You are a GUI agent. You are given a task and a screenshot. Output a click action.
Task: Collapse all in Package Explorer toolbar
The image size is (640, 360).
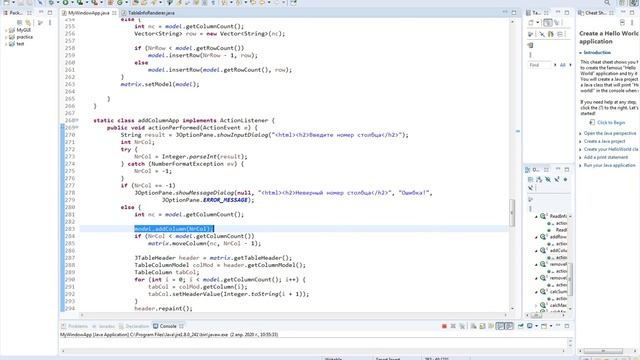tap(20, 22)
